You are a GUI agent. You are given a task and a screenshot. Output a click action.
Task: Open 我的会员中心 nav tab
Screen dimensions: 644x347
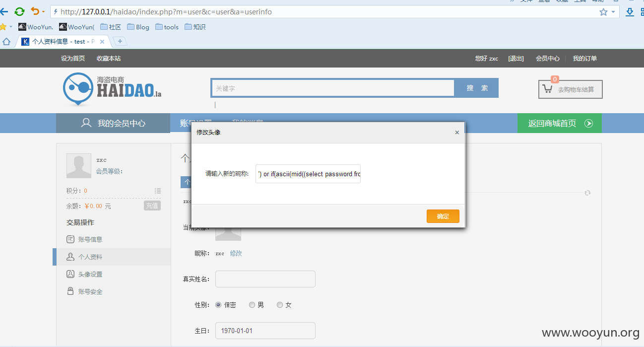(113, 123)
